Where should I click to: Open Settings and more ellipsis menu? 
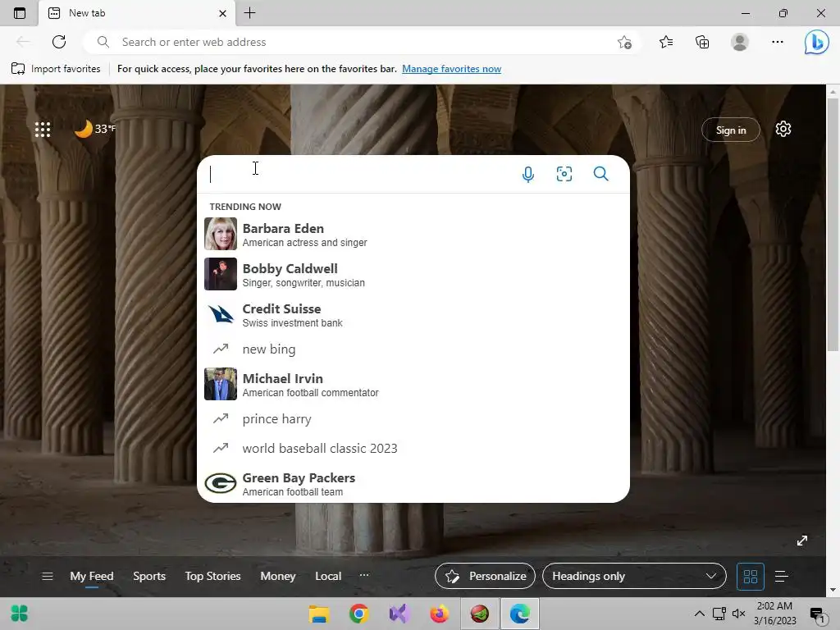(x=778, y=42)
